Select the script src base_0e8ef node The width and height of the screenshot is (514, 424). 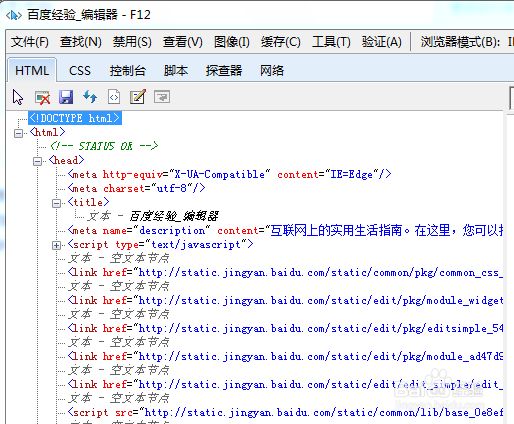[x=285, y=413]
